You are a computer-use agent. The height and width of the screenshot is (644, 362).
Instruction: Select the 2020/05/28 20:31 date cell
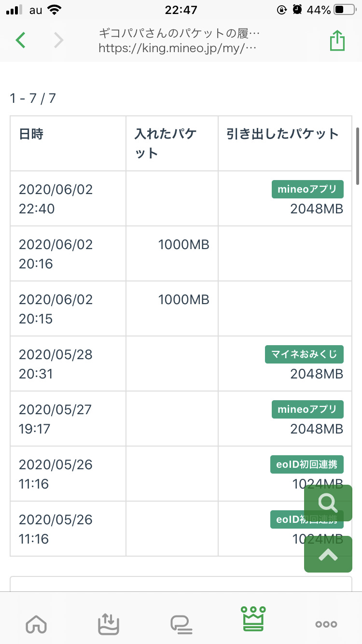click(x=56, y=364)
